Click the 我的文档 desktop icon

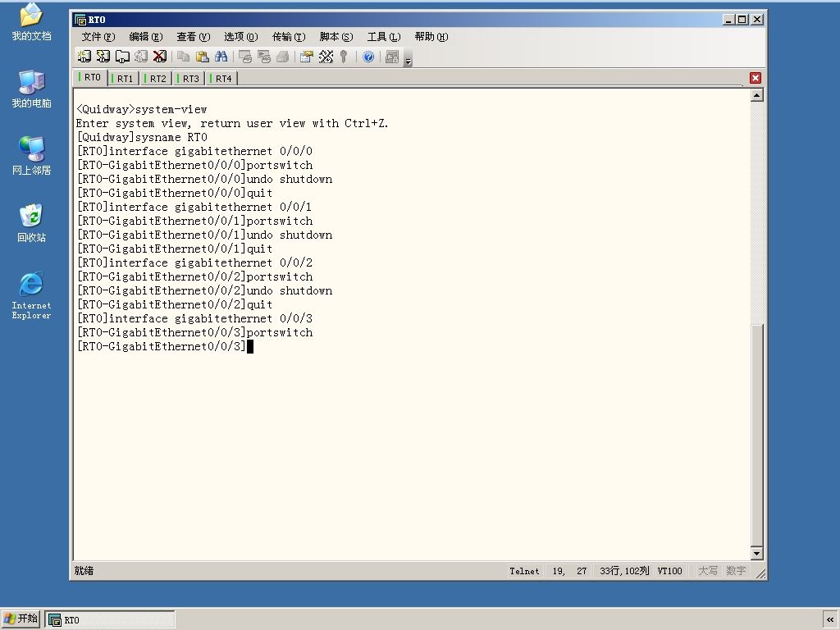point(32,22)
